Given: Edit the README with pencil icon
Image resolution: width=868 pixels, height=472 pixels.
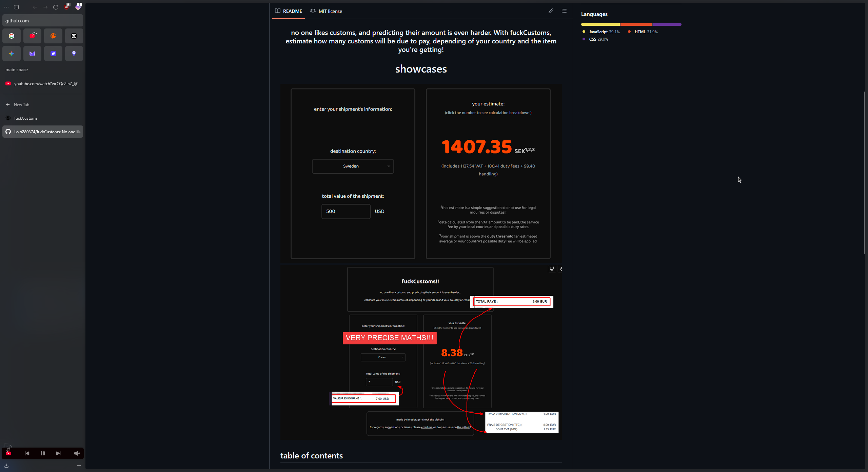Looking at the screenshot, I should click(551, 11).
